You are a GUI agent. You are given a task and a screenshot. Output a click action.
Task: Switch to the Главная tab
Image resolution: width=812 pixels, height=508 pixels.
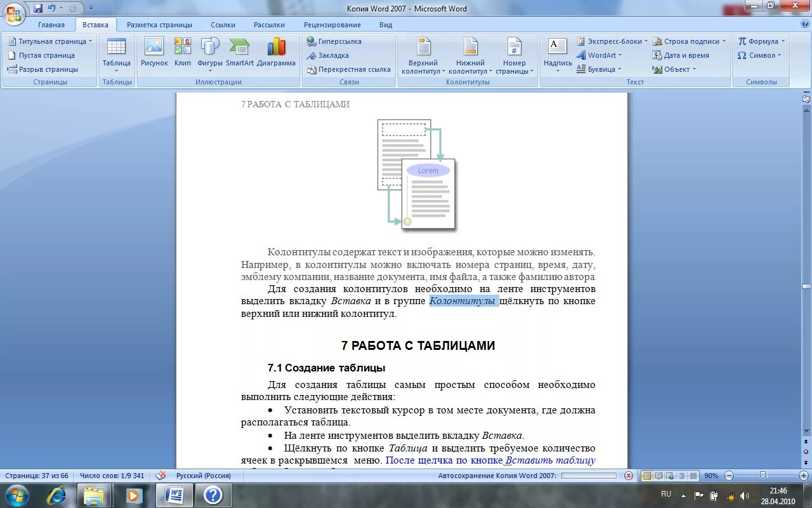point(51,25)
